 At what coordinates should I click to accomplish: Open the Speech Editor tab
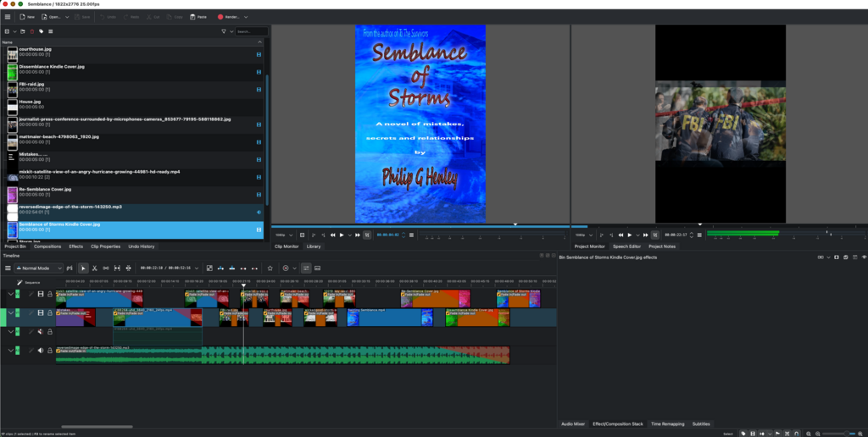[x=626, y=246]
